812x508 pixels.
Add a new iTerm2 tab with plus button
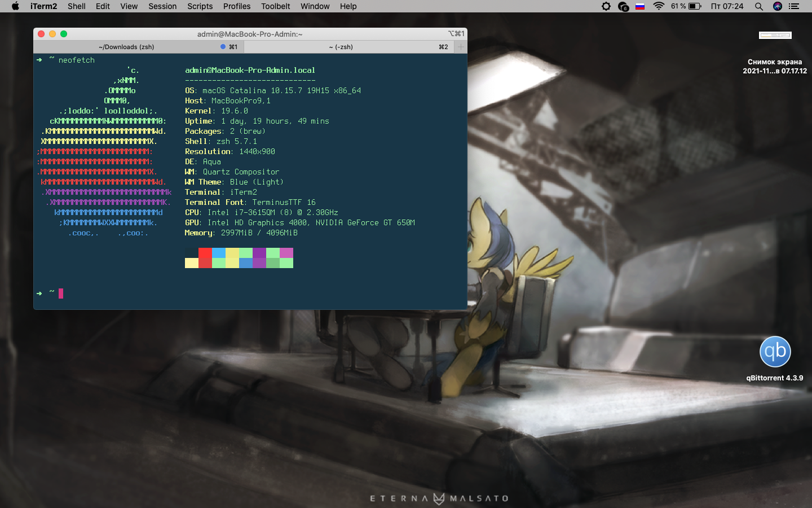coord(461,47)
